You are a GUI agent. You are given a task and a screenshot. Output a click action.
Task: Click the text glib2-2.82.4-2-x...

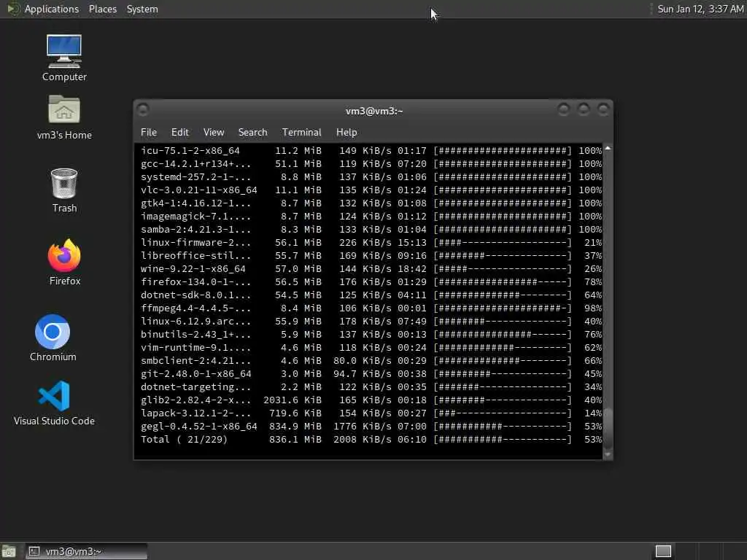click(x=196, y=400)
